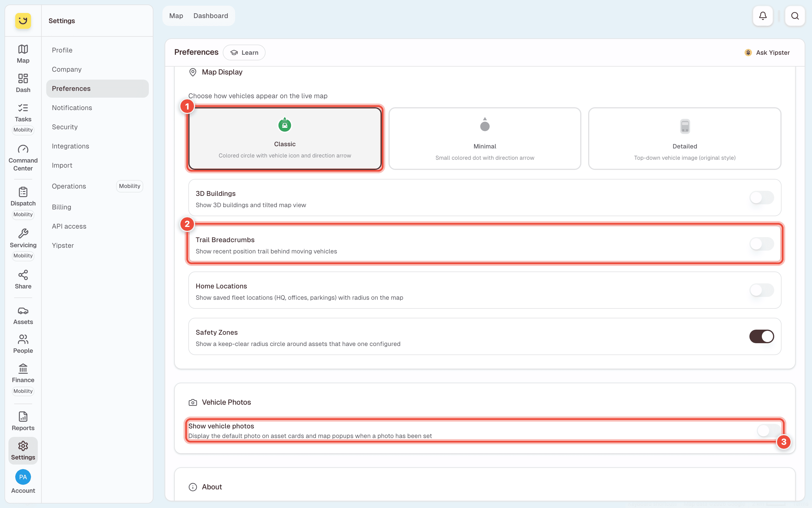Select the Minimal vehicle display style
This screenshot has width=812, height=508.
click(x=484, y=138)
